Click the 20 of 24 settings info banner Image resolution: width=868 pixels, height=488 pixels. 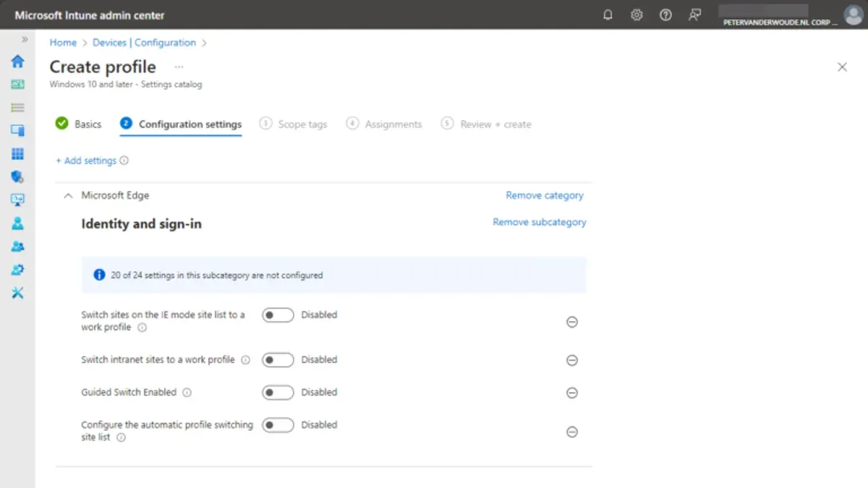(333, 275)
